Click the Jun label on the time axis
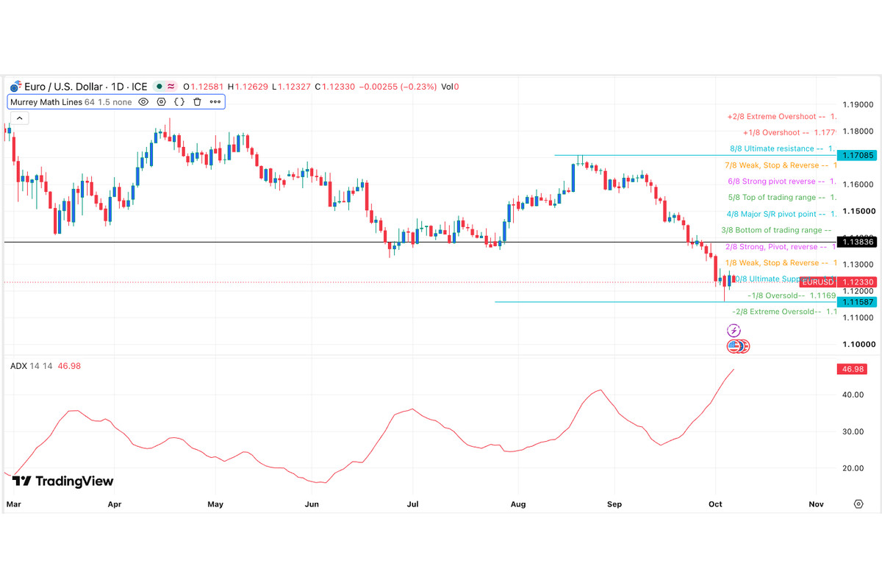 pyautogui.click(x=312, y=504)
